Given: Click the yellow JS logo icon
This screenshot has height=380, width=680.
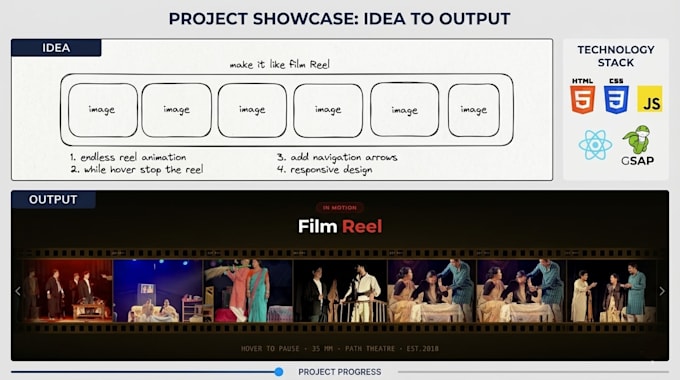Looking at the screenshot, I should point(650,99).
